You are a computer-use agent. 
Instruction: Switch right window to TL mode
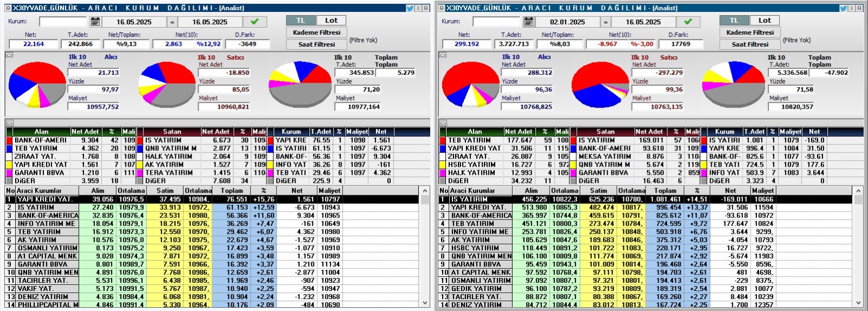pyautogui.click(x=734, y=21)
